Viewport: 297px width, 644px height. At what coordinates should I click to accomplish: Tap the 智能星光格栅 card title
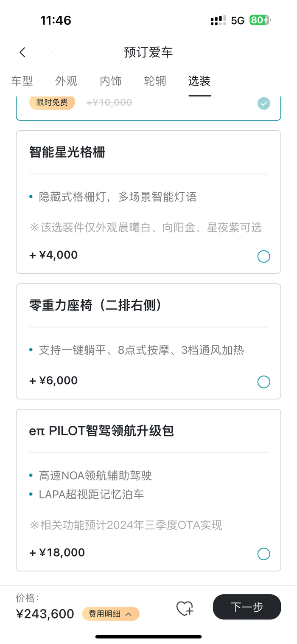pyautogui.click(x=67, y=152)
